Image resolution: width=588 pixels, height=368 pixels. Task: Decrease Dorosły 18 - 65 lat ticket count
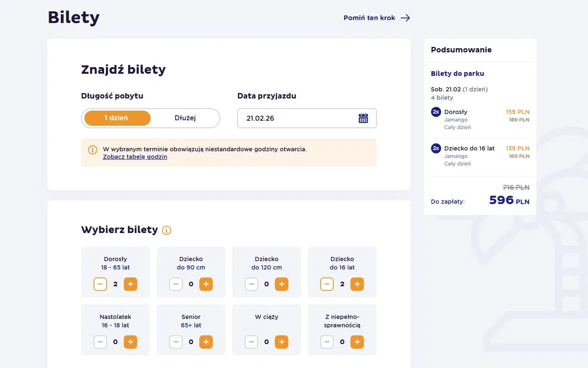(x=100, y=284)
